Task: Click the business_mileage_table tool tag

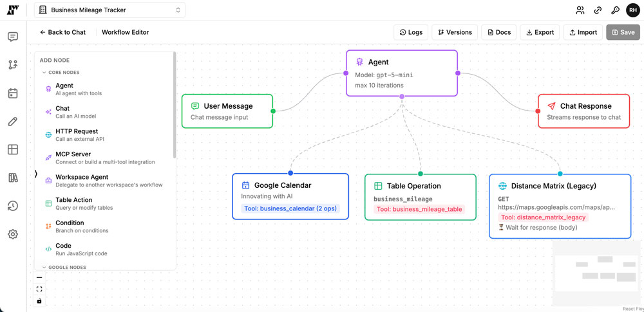Action: click(419, 209)
